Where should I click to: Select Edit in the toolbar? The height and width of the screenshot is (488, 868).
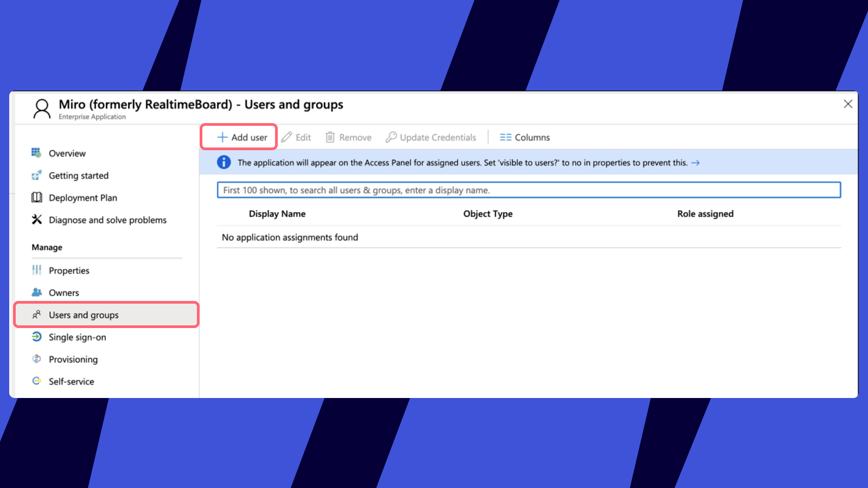[x=296, y=137]
